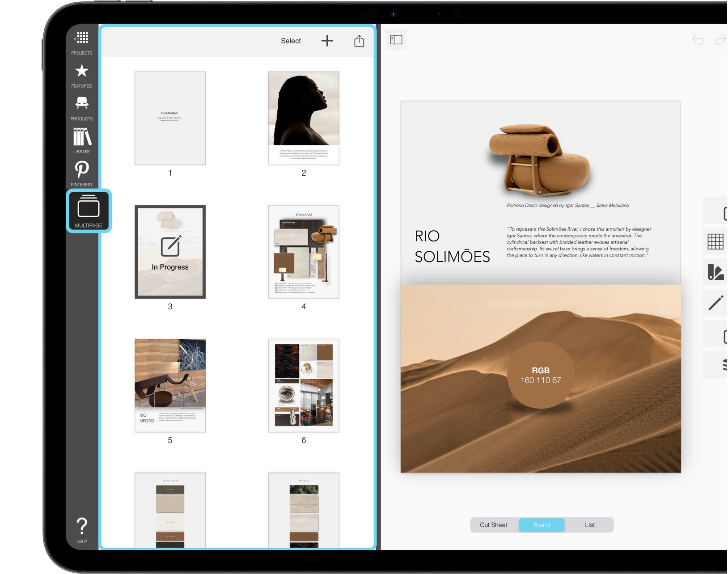Click the Undo arrow
The height and width of the screenshot is (574, 728).
pyautogui.click(x=698, y=40)
